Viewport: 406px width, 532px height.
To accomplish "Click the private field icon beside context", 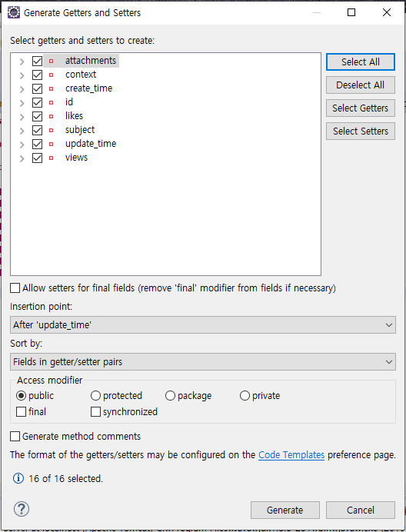I will (52, 75).
